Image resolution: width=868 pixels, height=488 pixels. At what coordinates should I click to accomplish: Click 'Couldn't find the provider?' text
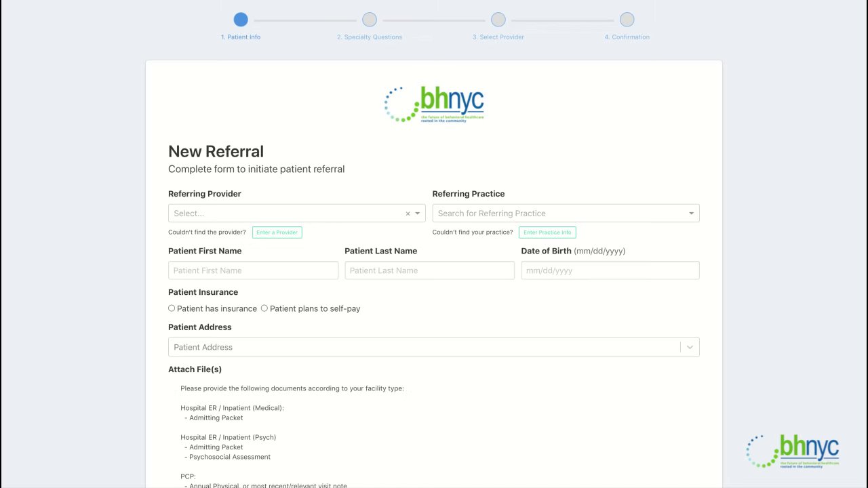pos(207,232)
